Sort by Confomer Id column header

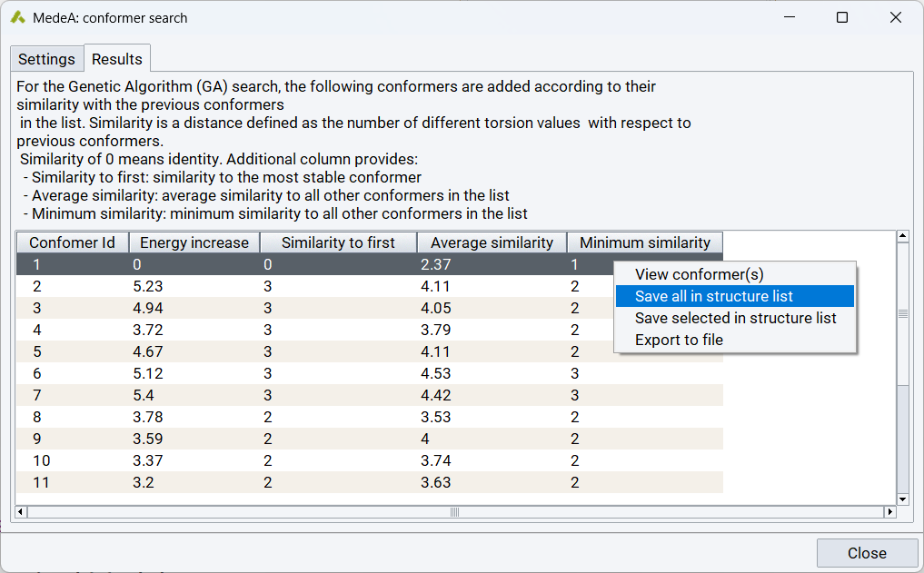tap(72, 242)
